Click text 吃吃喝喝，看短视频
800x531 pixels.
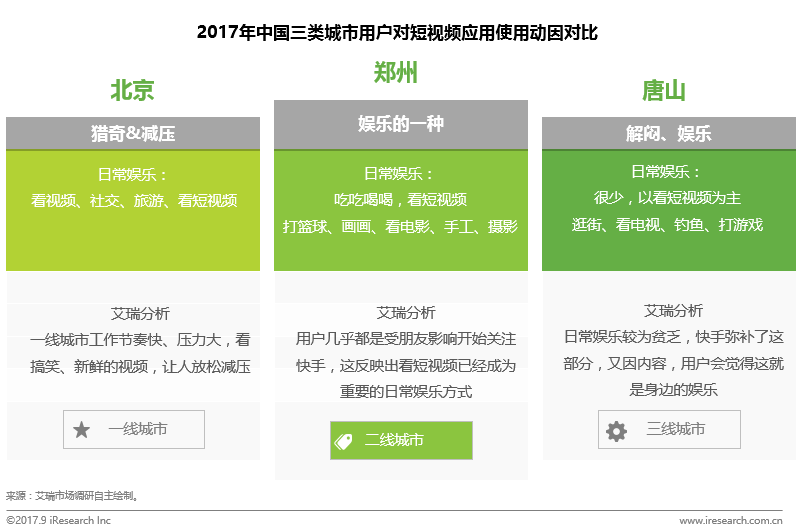click(401, 199)
